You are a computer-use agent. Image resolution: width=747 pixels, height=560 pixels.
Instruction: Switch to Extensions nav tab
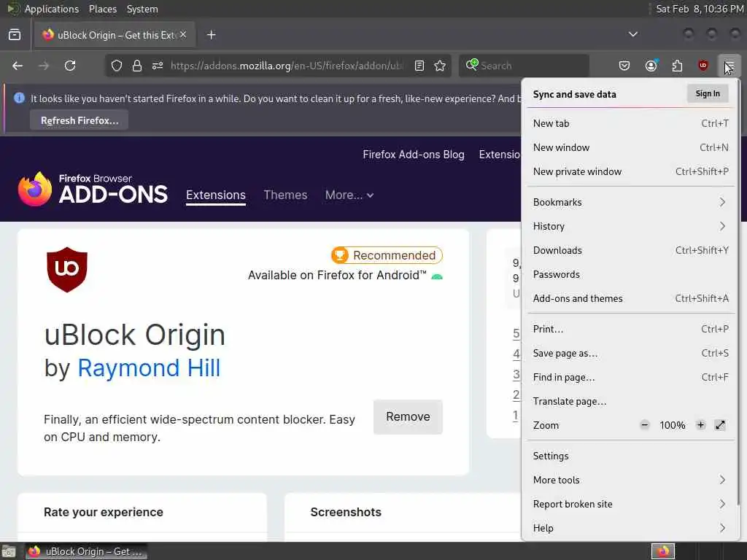(x=216, y=195)
